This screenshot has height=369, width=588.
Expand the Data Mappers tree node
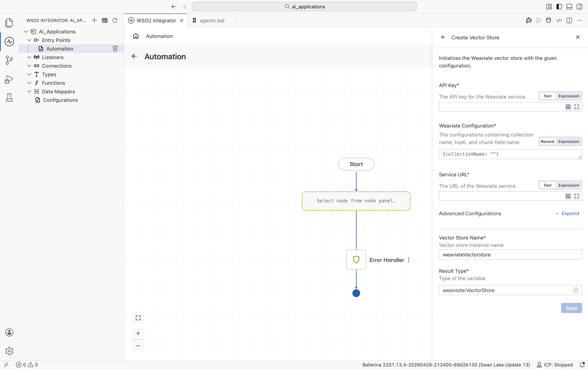click(x=29, y=91)
